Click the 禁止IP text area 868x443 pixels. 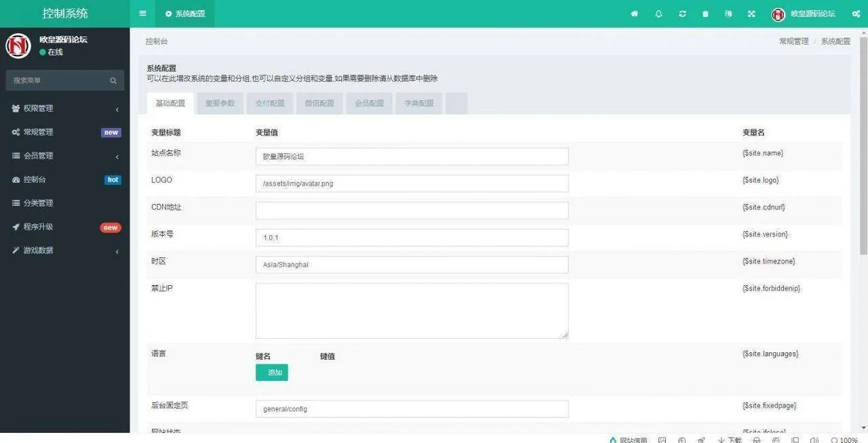[412, 310]
